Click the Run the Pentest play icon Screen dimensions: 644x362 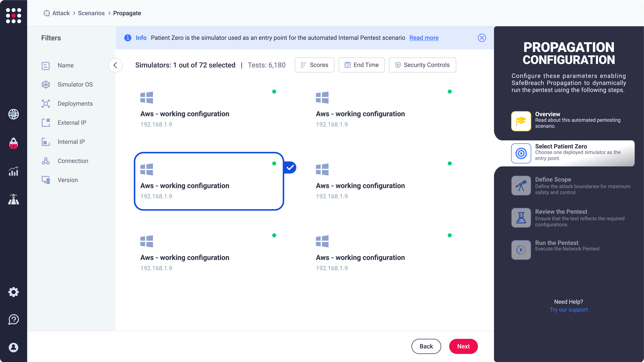(521, 250)
